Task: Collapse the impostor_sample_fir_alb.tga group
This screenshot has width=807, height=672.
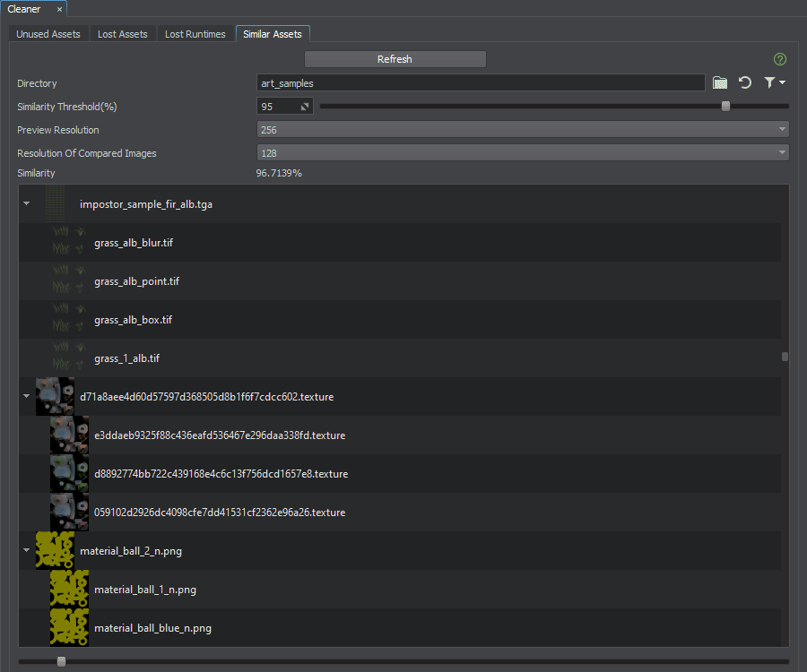Action: pos(27,204)
